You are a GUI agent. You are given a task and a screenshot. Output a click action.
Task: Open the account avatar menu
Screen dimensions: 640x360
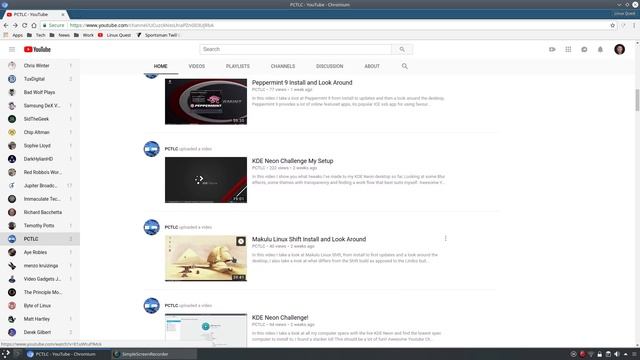click(619, 49)
